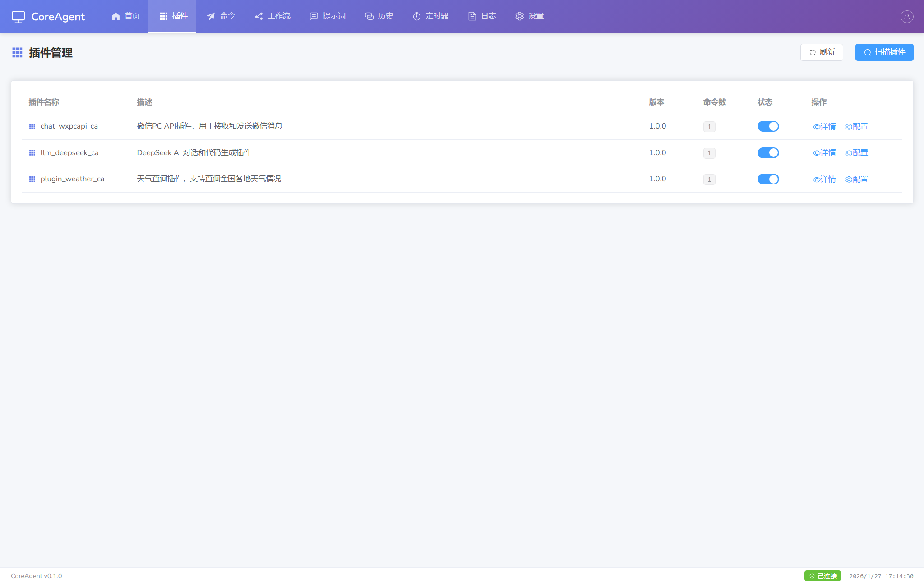The image size is (924, 584).
Task: Open the 定时器 timer tab
Action: 430,16
